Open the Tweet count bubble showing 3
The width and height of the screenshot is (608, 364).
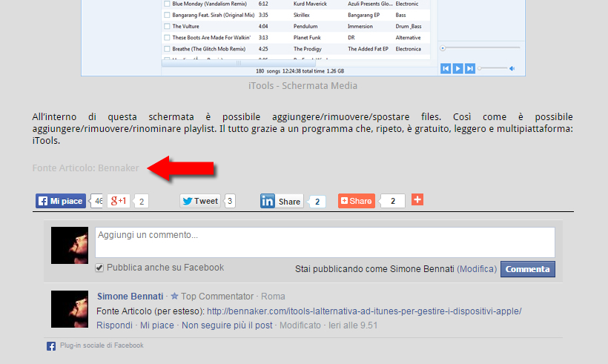[x=230, y=201]
